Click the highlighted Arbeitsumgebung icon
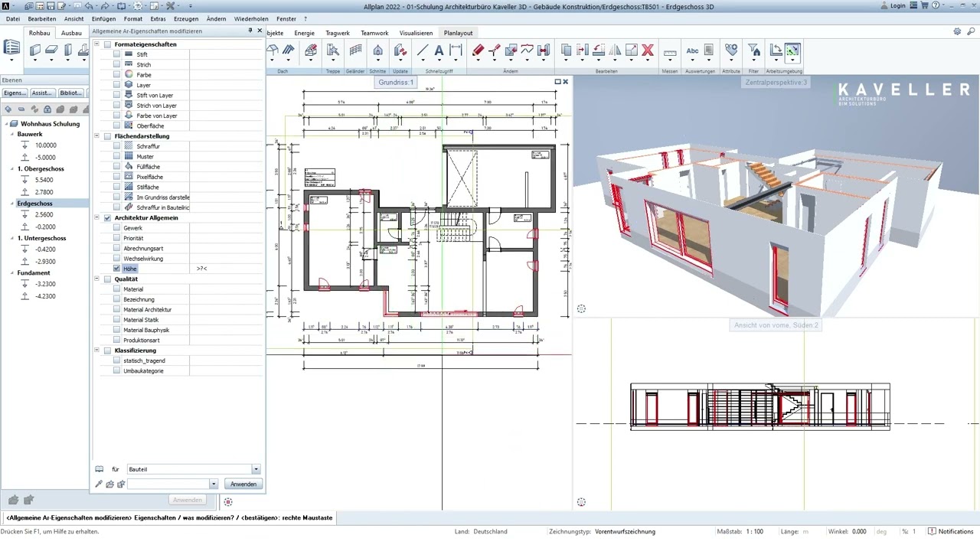Viewport: 980px width, 551px height. (792, 51)
